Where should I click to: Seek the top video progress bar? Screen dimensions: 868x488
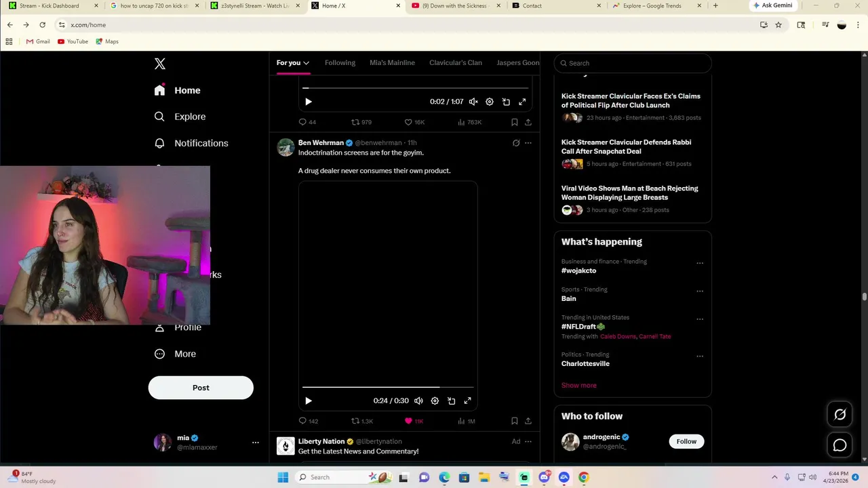pyautogui.click(x=415, y=88)
